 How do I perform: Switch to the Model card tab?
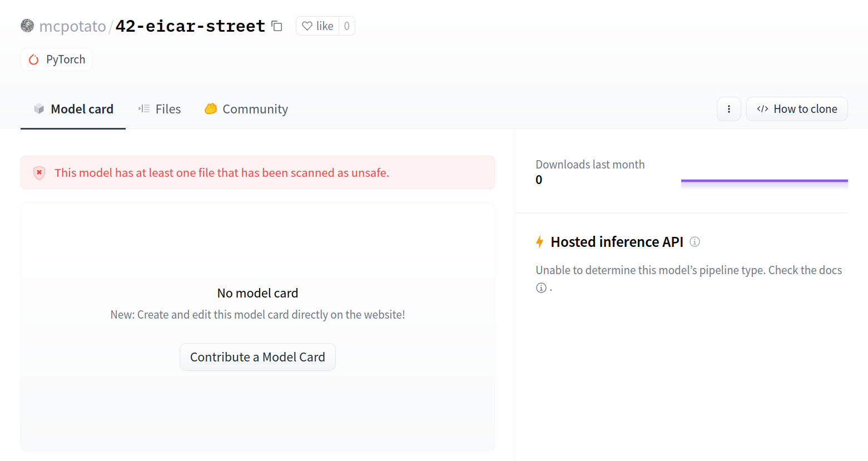point(73,109)
